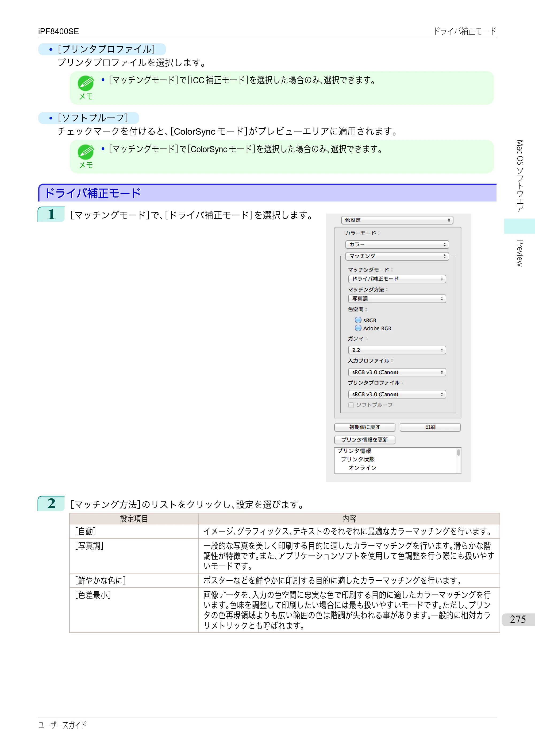Click the [色差最小] table cell
This screenshot has height=756, width=535.
(134, 610)
